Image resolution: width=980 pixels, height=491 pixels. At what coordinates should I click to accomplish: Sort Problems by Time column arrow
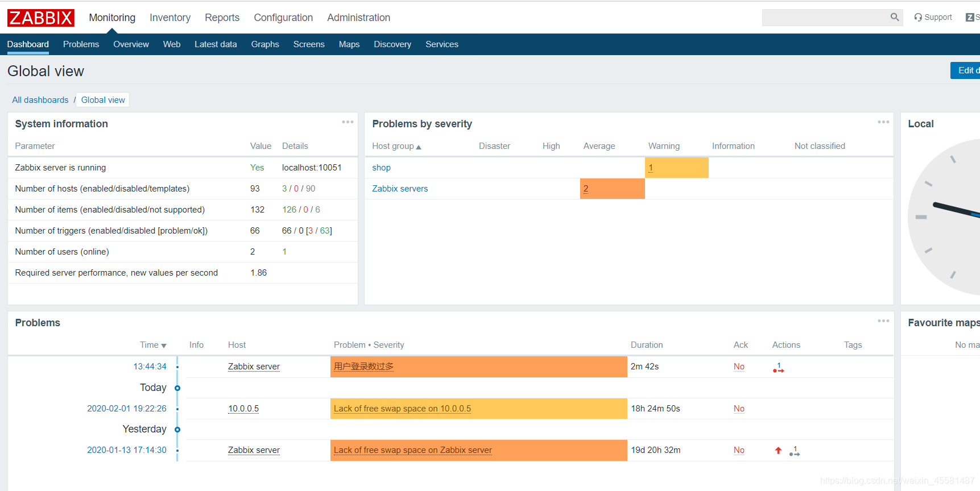tap(164, 346)
